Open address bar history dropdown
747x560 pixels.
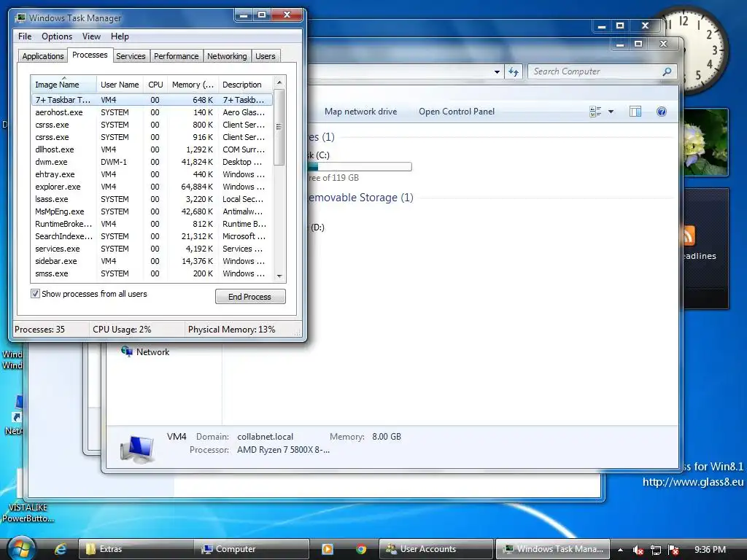tap(497, 72)
